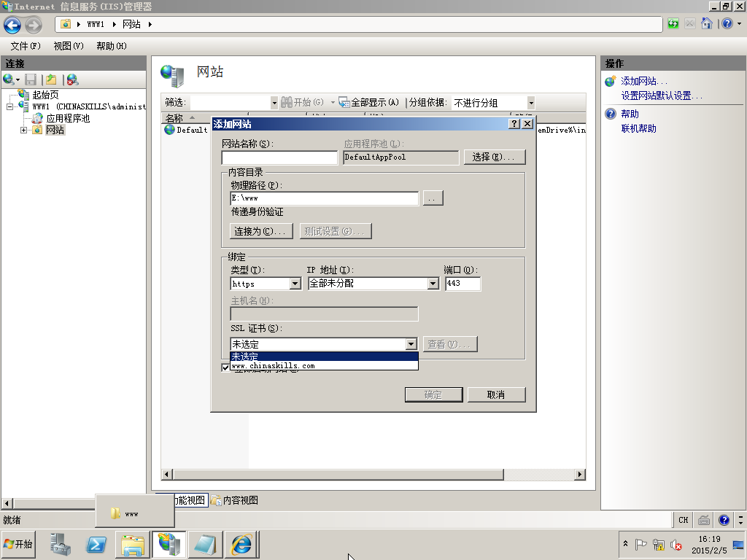Click the 网站名称 input field
The image size is (747, 560).
279,157
